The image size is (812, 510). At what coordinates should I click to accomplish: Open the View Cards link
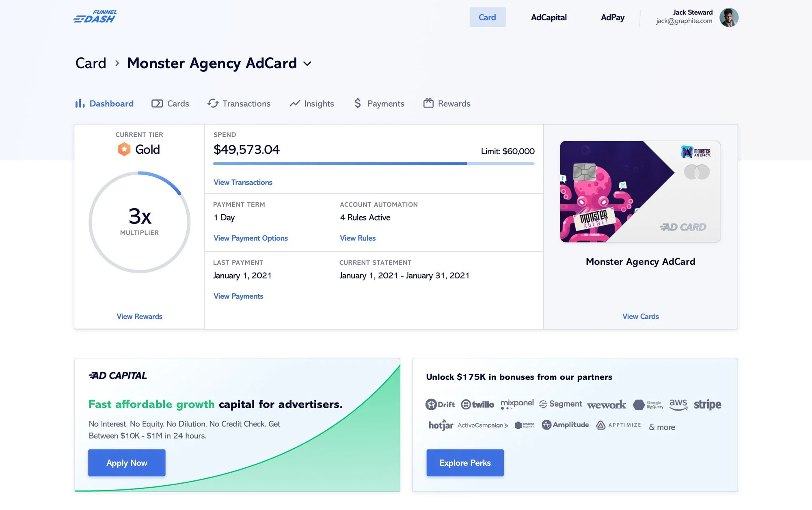click(x=640, y=316)
